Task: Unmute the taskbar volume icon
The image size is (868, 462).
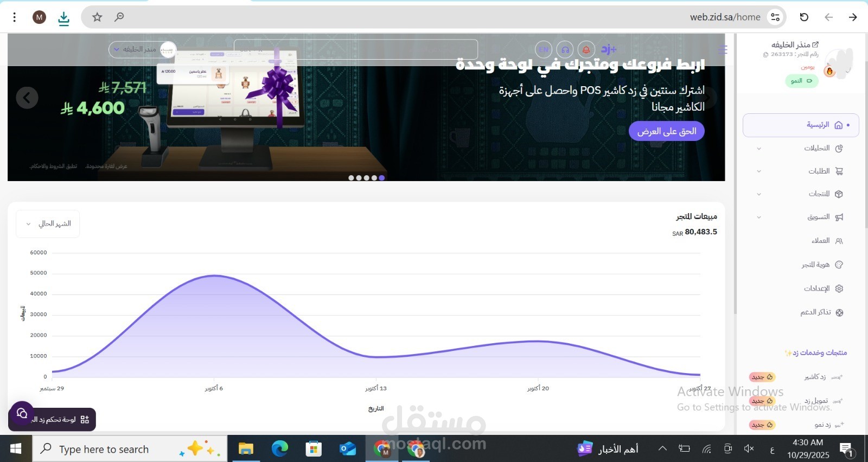Action: point(749,448)
